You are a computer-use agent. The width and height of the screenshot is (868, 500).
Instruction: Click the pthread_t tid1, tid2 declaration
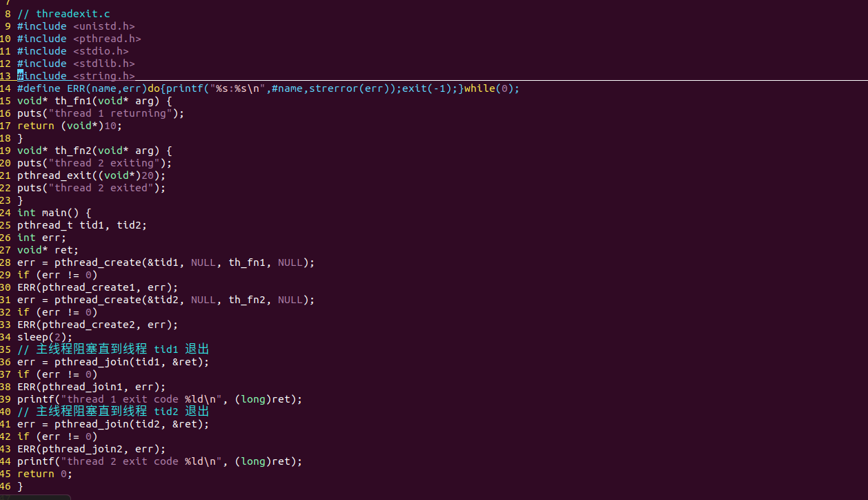(82, 225)
